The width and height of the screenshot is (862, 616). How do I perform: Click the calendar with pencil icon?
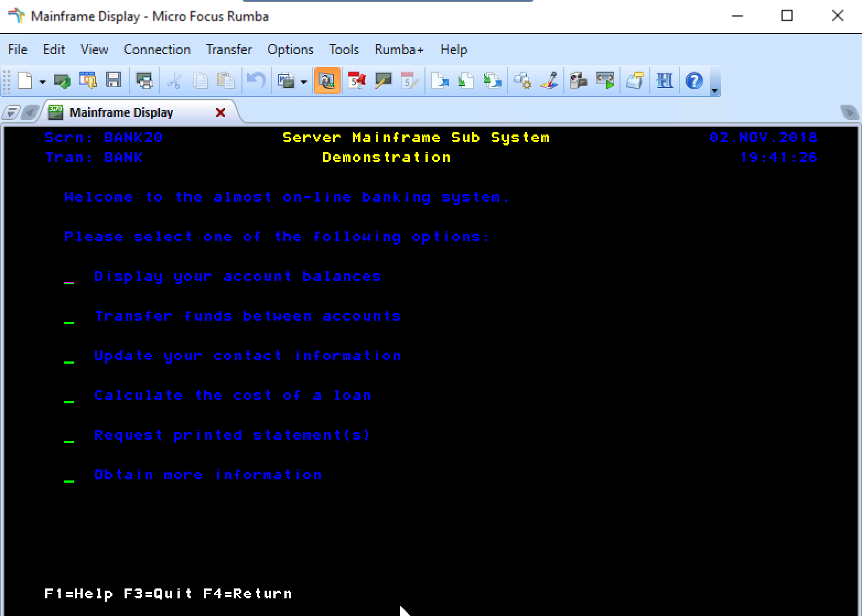click(410, 82)
